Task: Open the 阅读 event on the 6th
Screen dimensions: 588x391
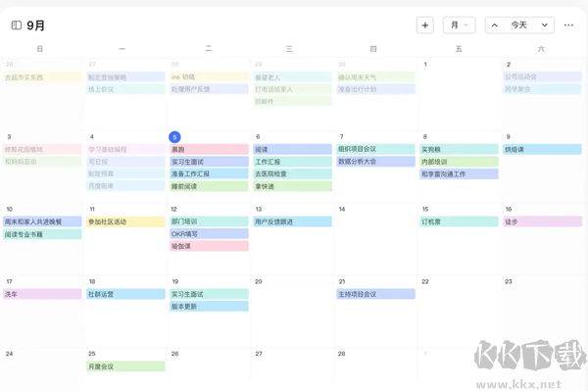Action: click(x=292, y=149)
